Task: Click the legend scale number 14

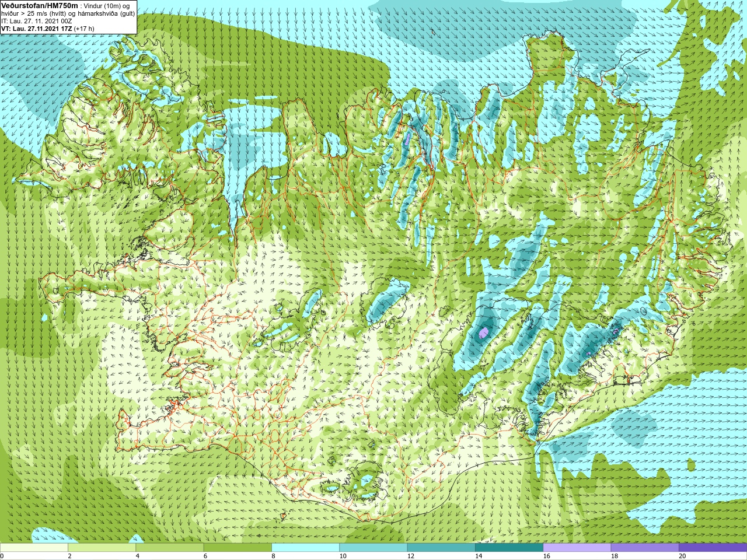Action: point(479,556)
